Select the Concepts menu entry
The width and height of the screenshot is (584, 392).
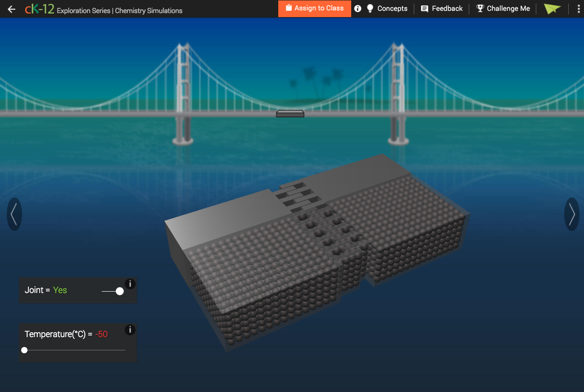coord(393,9)
